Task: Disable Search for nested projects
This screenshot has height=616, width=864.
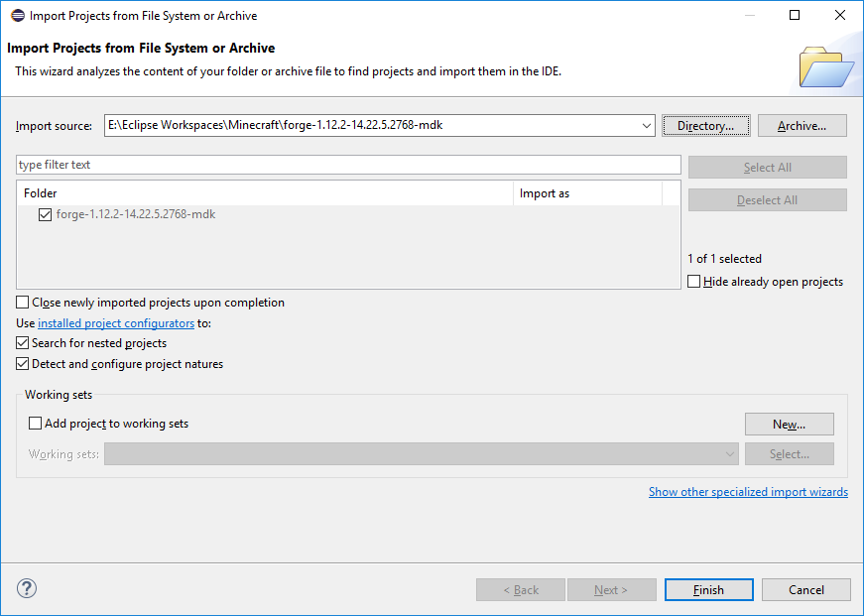Action: [x=23, y=343]
